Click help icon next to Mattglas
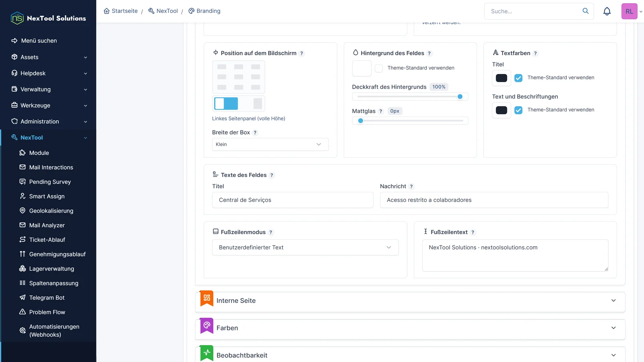The image size is (644, 362). point(380,111)
